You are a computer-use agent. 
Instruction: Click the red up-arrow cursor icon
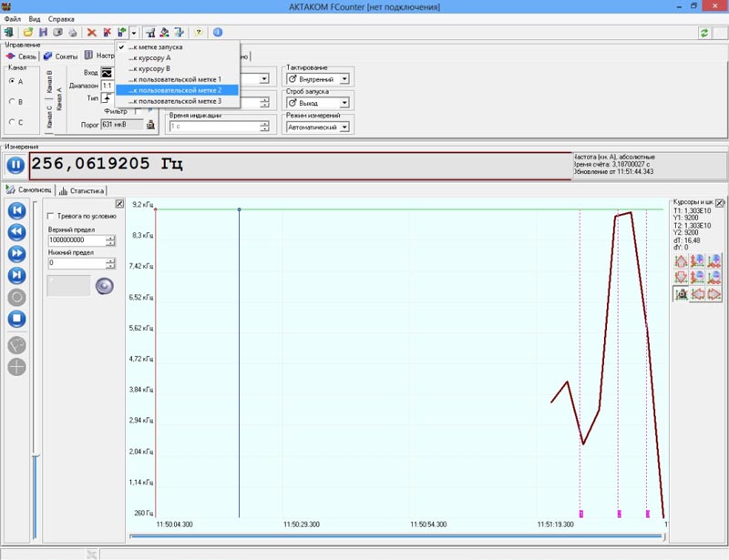tap(681, 261)
